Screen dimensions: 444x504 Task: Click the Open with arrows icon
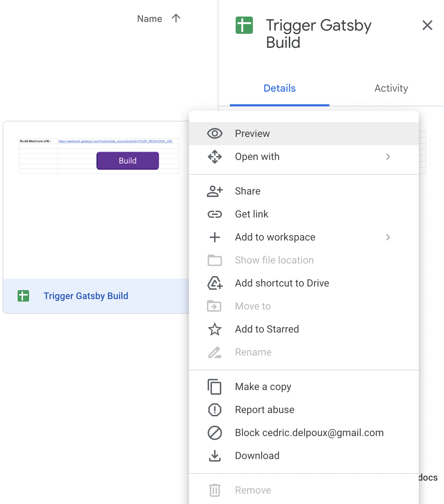[215, 157]
